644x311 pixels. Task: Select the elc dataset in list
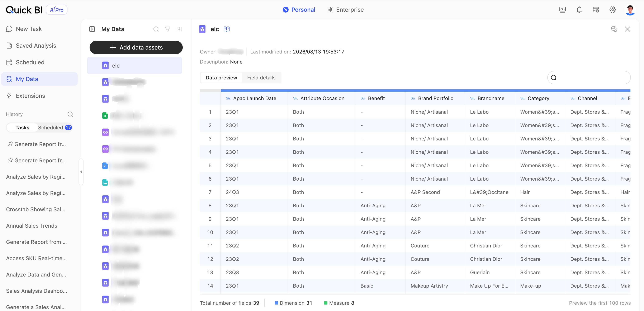point(134,66)
